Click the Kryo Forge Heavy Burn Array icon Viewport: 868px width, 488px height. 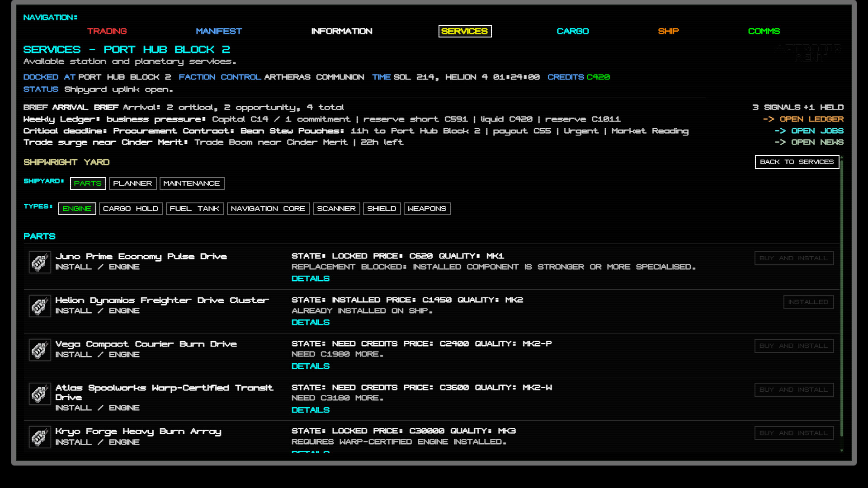click(x=40, y=437)
